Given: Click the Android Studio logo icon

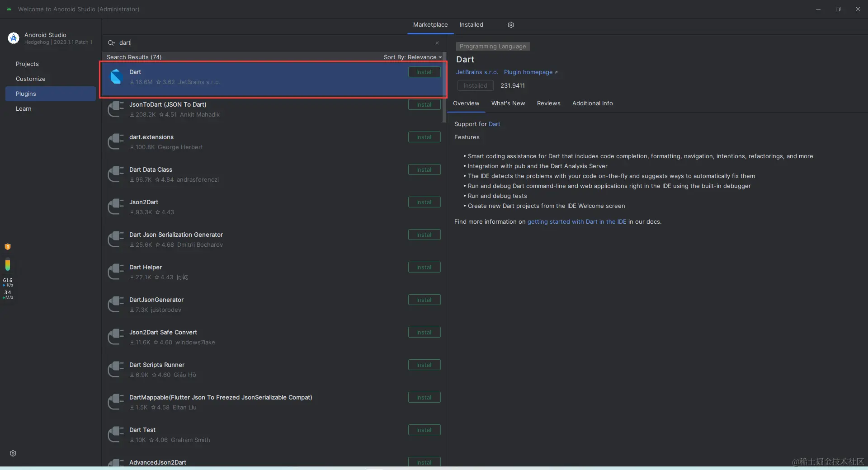Looking at the screenshot, I should point(14,38).
